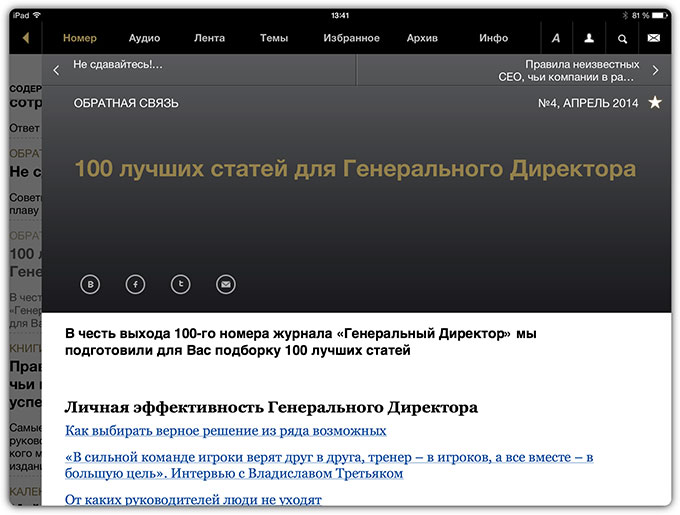Select the issue label '№4, АПРЕЛЬ 2014'
Screen dimensions: 680x515
(588, 103)
